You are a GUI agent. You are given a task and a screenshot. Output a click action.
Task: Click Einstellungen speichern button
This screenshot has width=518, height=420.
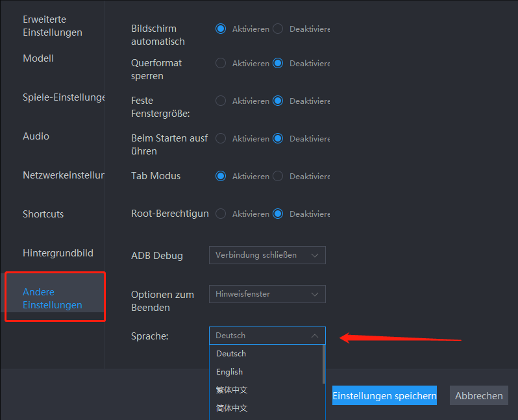[x=384, y=395]
